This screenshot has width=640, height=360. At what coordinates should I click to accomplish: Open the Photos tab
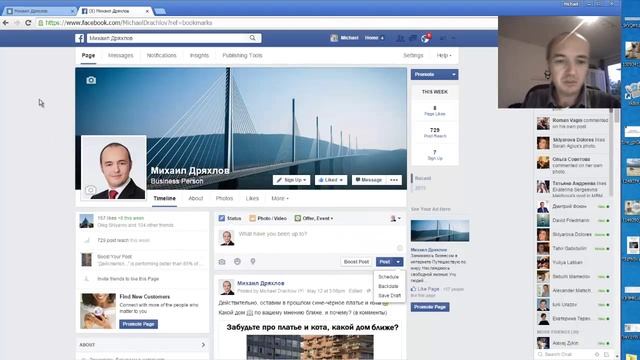tap(224, 198)
